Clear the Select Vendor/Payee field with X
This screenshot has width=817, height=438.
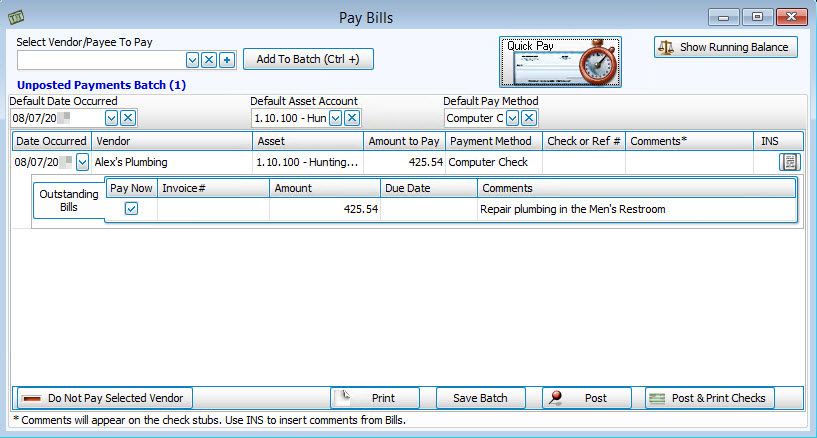(x=209, y=60)
